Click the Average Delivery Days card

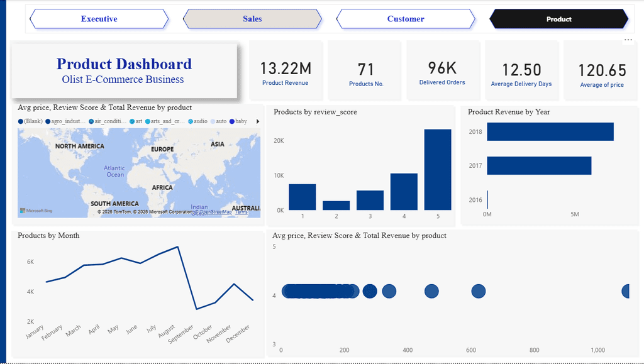pos(521,70)
